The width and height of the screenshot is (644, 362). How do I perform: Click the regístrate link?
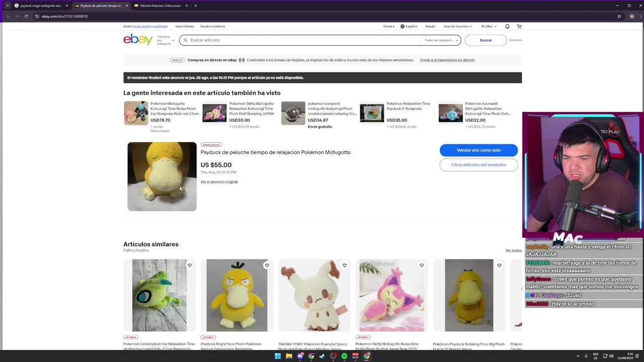pos(160,26)
